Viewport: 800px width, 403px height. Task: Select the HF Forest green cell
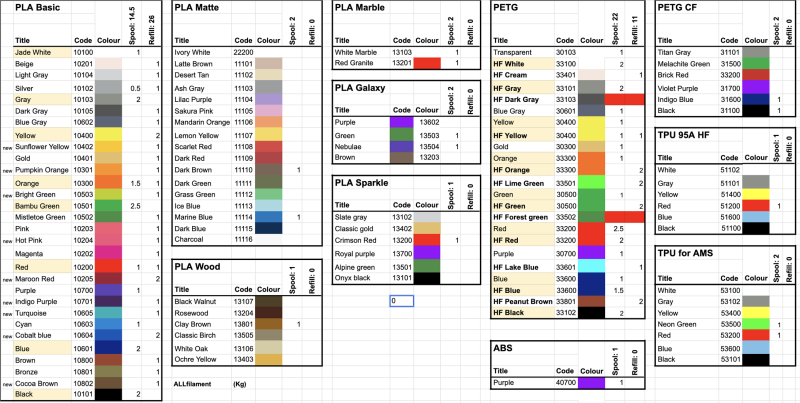[523, 217]
